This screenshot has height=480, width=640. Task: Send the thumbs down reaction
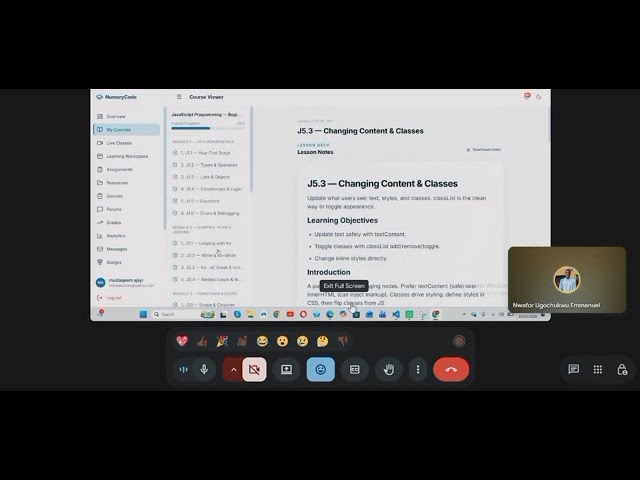pos(343,341)
